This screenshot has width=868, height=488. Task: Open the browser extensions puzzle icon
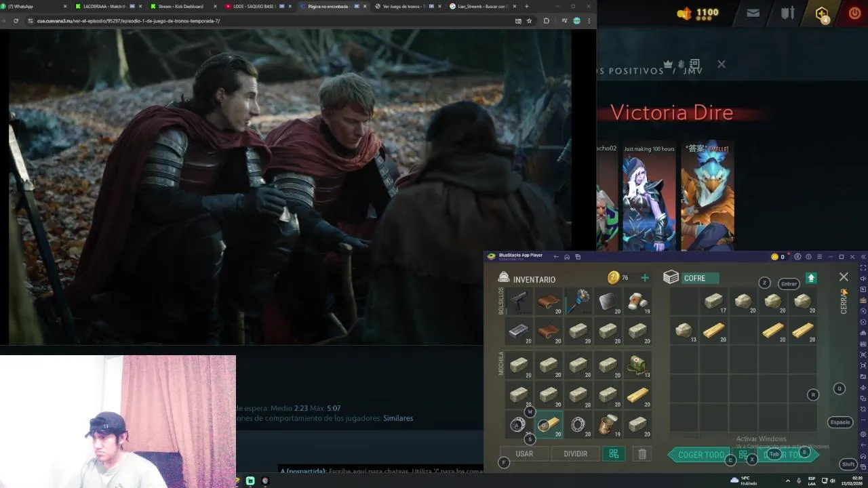tap(546, 21)
